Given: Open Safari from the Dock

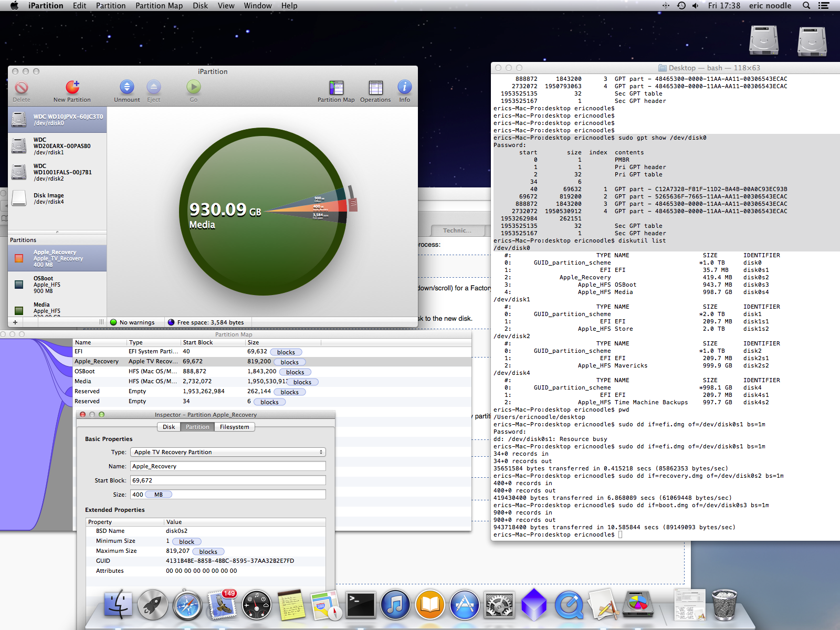Looking at the screenshot, I should coord(187,605).
